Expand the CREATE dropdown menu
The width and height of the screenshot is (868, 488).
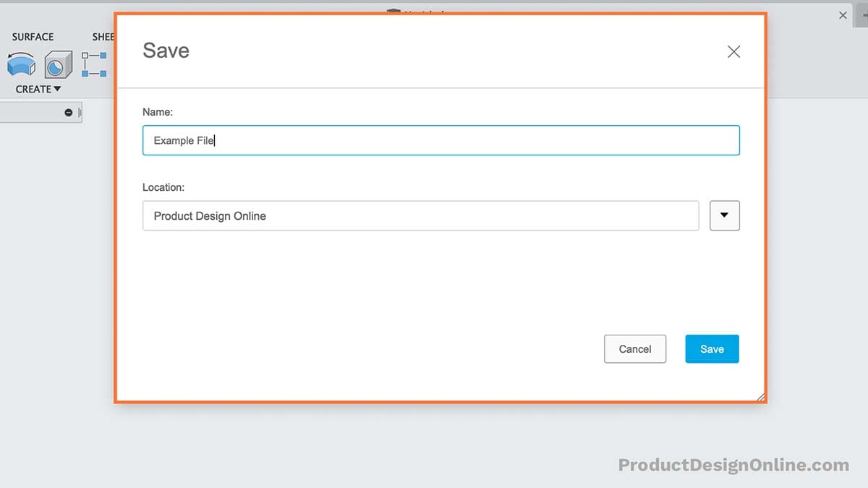(37, 88)
